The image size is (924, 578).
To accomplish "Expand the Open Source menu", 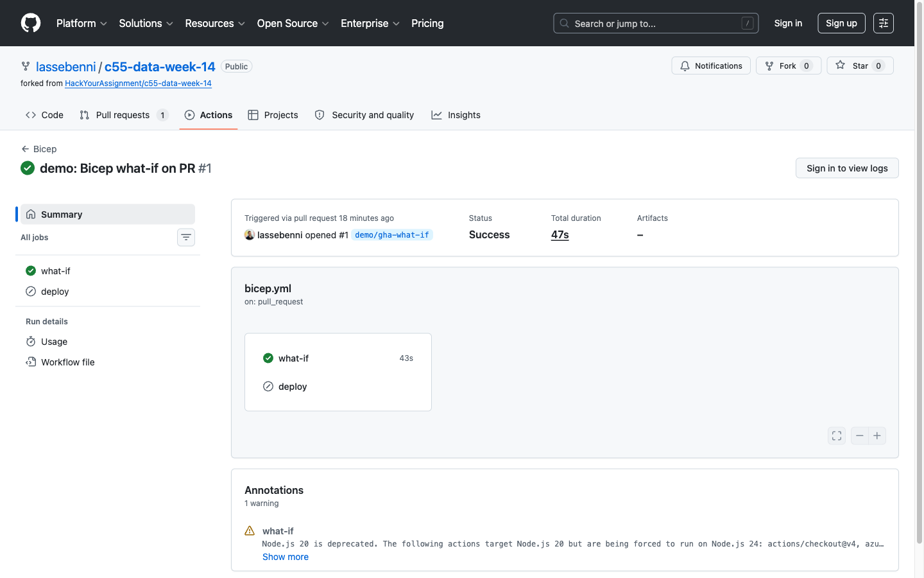I will tap(293, 23).
